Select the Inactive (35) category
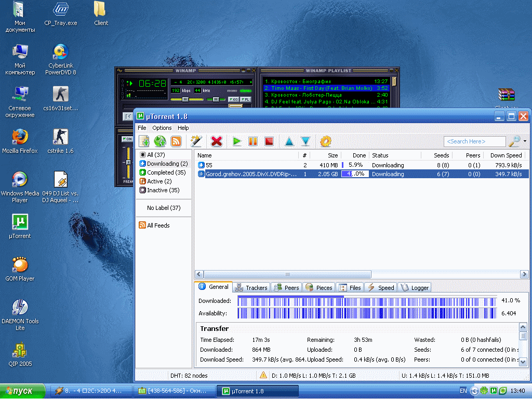This screenshot has width=532, height=399. (x=159, y=190)
